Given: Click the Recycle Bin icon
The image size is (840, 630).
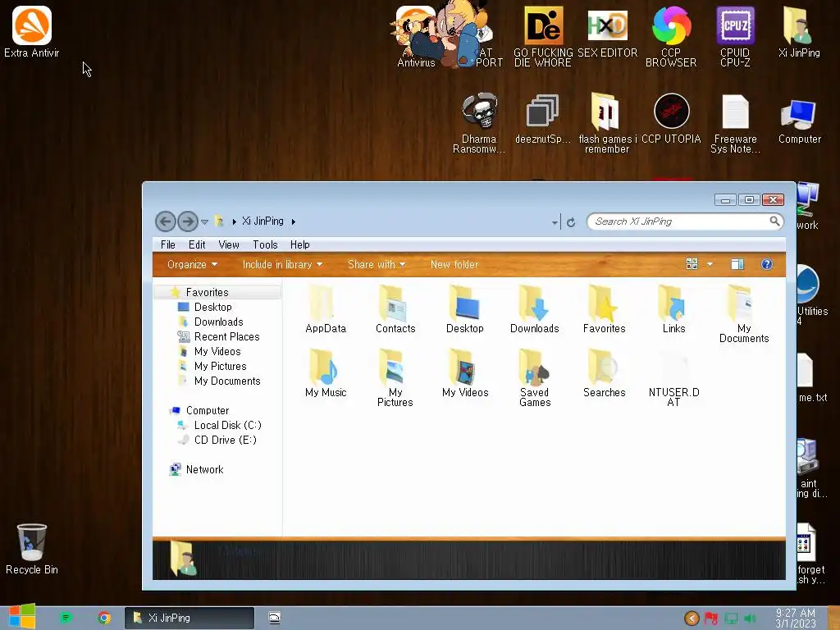Looking at the screenshot, I should click(32, 549).
